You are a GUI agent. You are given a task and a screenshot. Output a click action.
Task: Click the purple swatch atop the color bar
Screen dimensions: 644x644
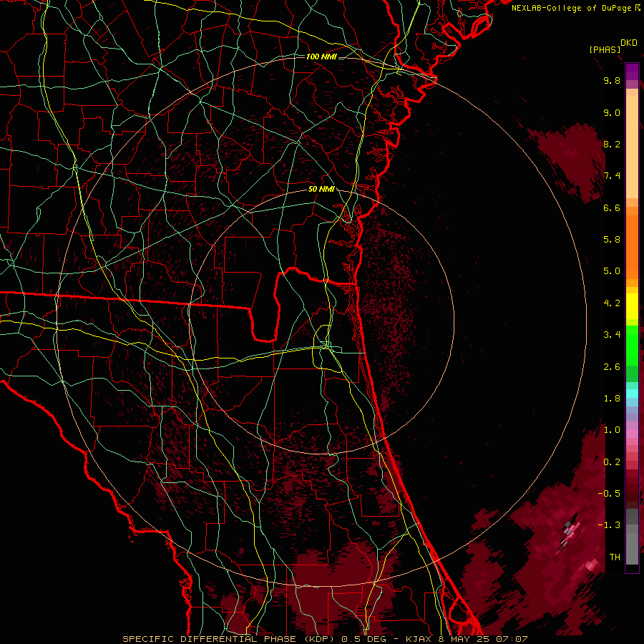pyautogui.click(x=632, y=72)
